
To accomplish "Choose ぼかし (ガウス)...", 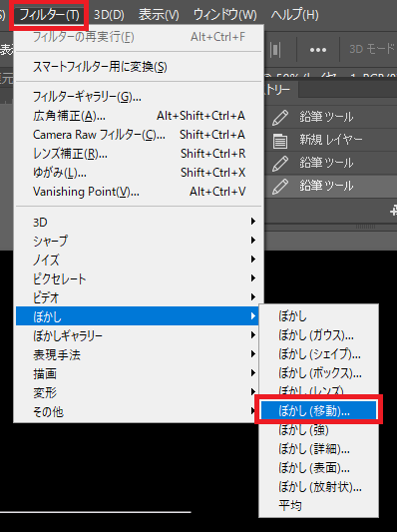I will pos(318,335).
